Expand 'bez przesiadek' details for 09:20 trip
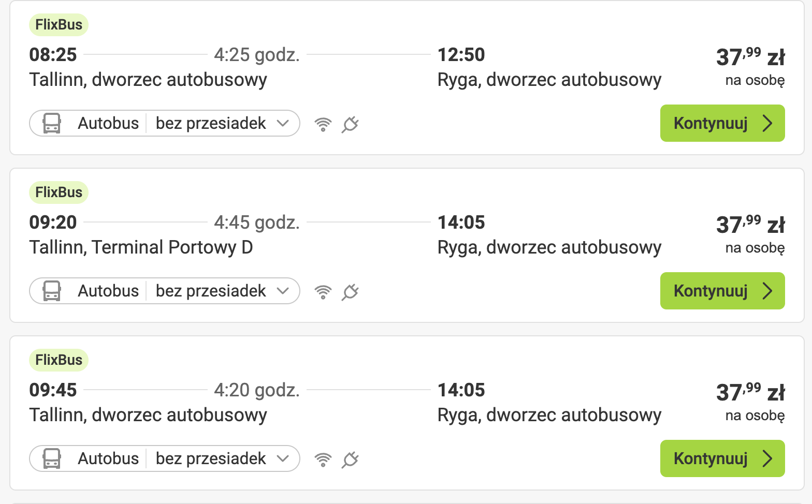This screenshot has height=504, width=812. pos(222,291)
